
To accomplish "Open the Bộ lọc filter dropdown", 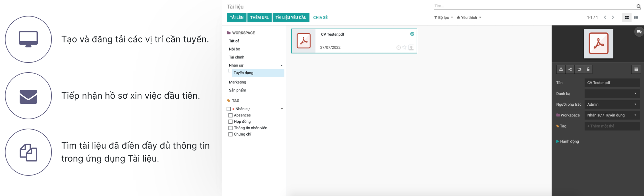I will 443,18.
